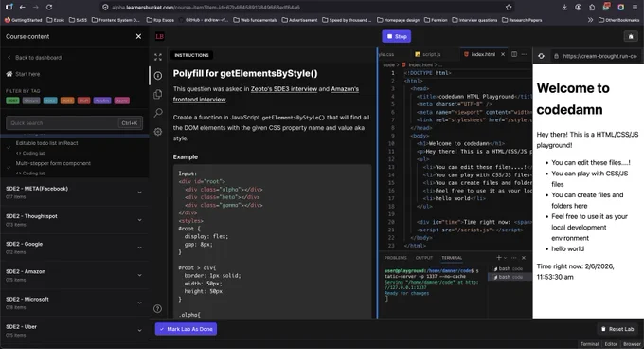
Task: Filter by the red tag chip
Action: click(x=83, y=101)
